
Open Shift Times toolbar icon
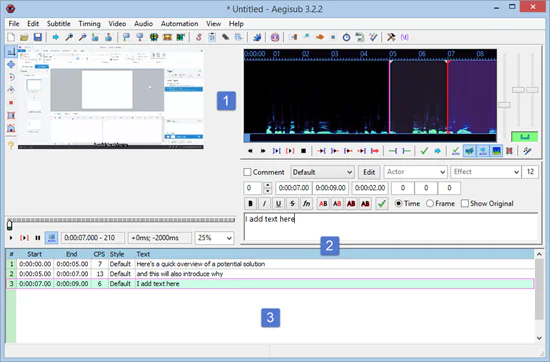[x=293, y=37]
